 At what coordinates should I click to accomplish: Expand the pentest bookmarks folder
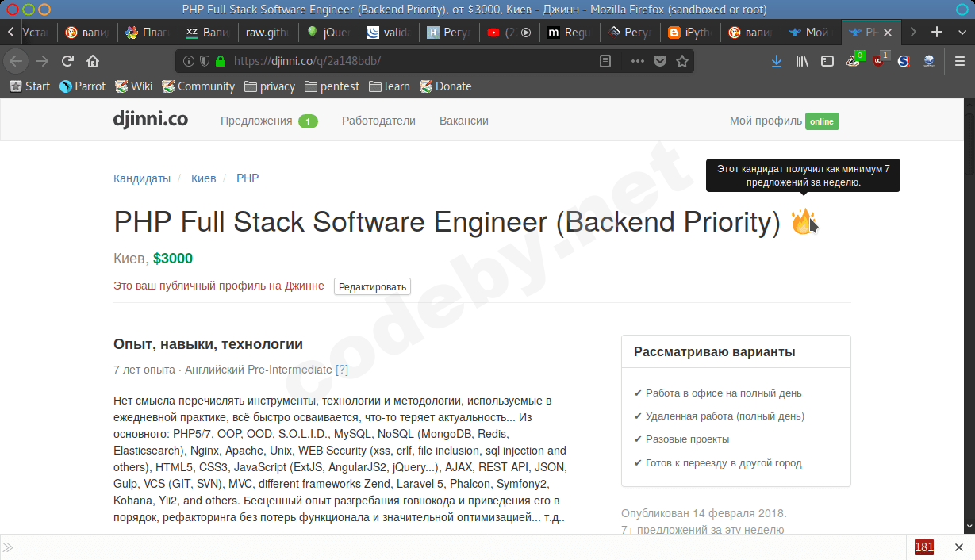332,86
